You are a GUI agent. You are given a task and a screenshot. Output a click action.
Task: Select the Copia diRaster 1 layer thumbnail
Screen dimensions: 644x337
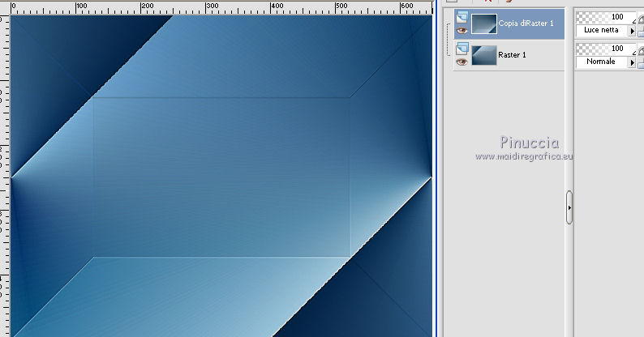484,23
